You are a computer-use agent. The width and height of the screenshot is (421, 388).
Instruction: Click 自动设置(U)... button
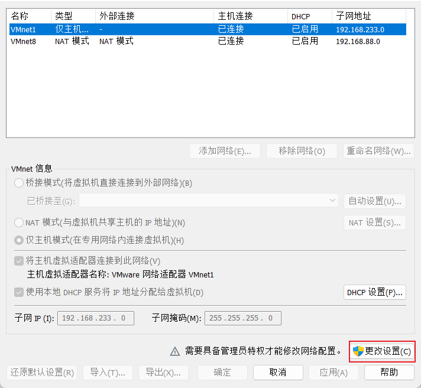[375, 201]
